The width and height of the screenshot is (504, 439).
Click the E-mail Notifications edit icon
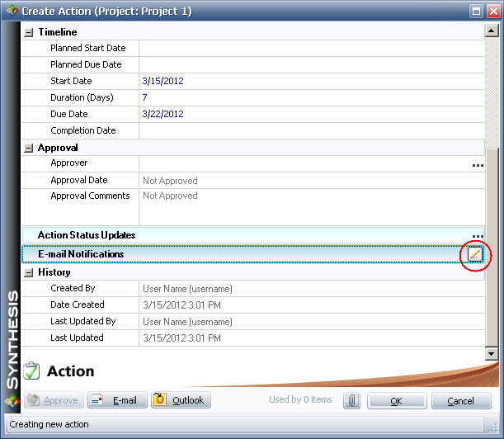tap(474, 255)
